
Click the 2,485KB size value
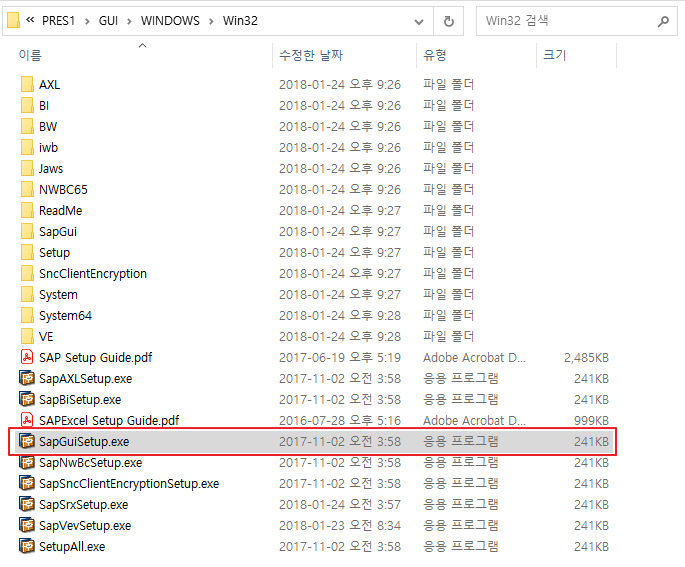586,358
